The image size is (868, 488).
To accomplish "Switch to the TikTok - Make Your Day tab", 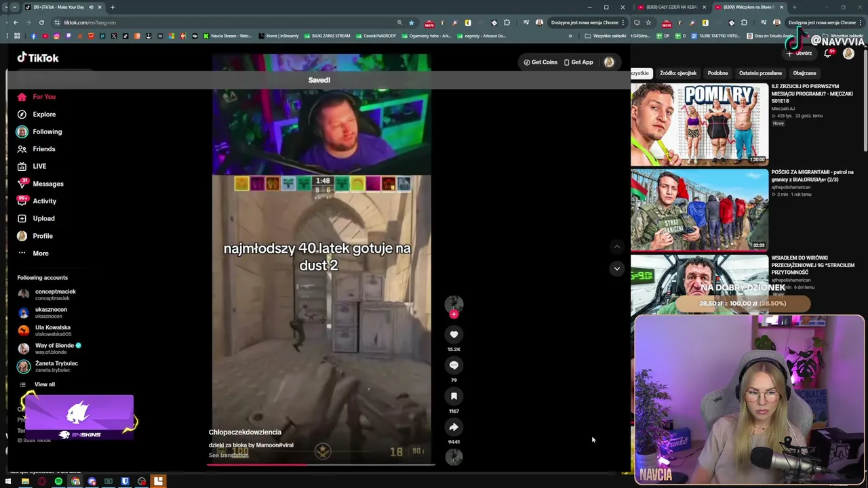I will pos(64,7).
